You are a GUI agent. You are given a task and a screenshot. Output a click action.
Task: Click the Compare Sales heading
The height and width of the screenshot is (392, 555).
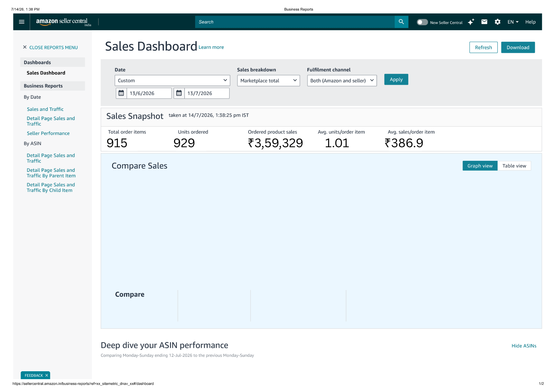(139, 166)
